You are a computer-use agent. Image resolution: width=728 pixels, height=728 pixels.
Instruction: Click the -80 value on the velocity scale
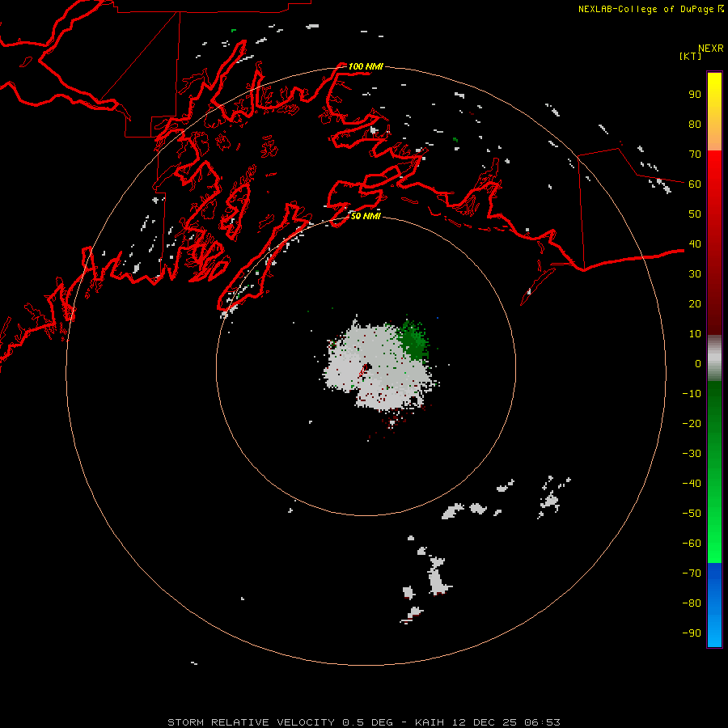pos(692,603)
